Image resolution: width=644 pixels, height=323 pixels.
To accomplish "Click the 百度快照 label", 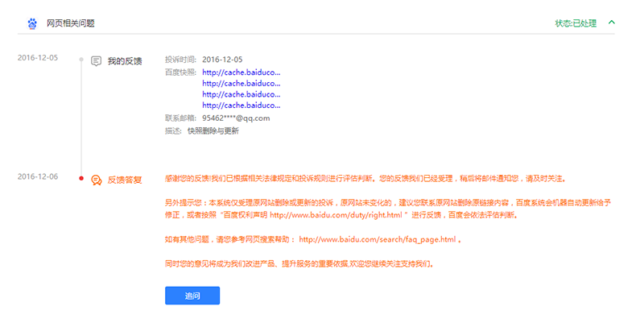I will (180, 72).
